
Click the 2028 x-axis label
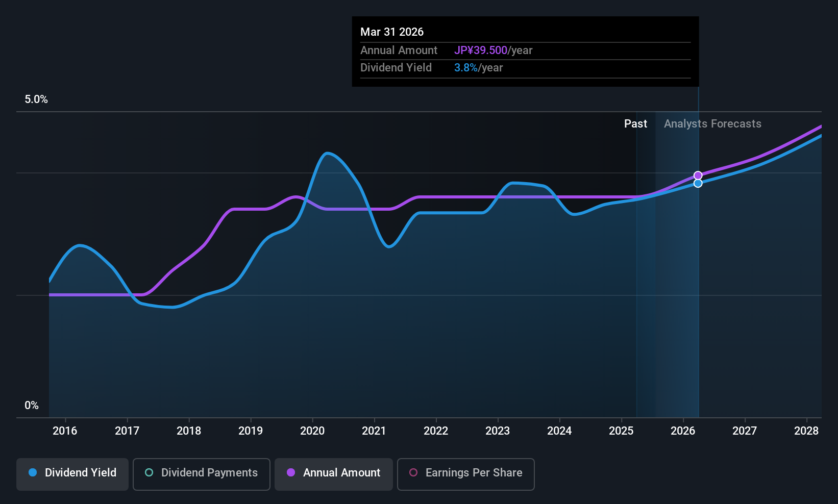click(806, 431)
